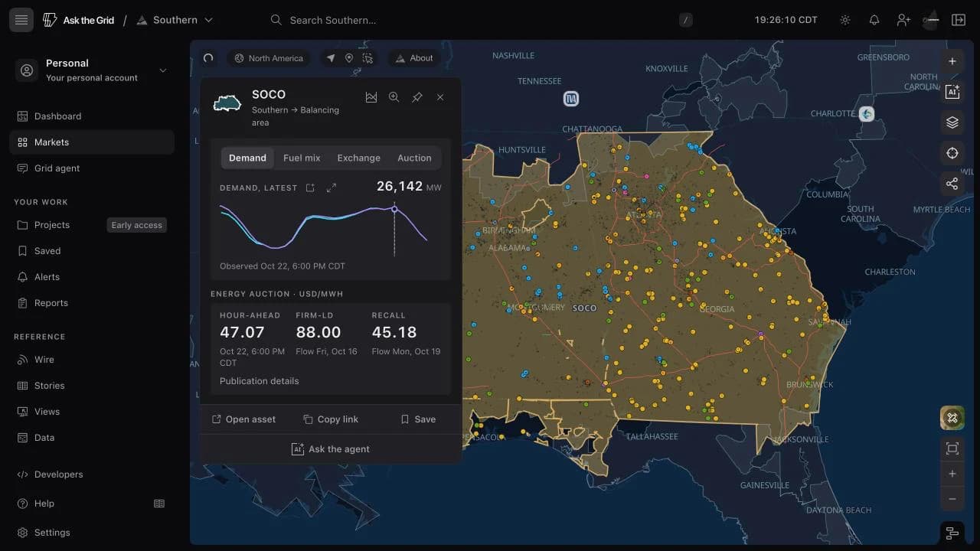Image resolution: width=980 pixels, height=551 pixels.
Task: Click the demand chart time marker
Action: click(394, 209)
